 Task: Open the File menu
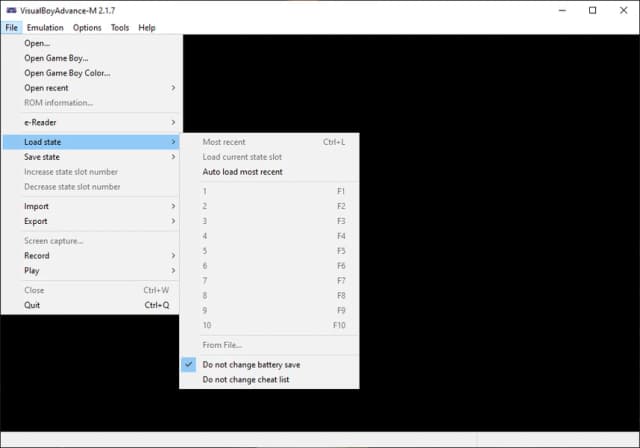[x=11, y=28]
